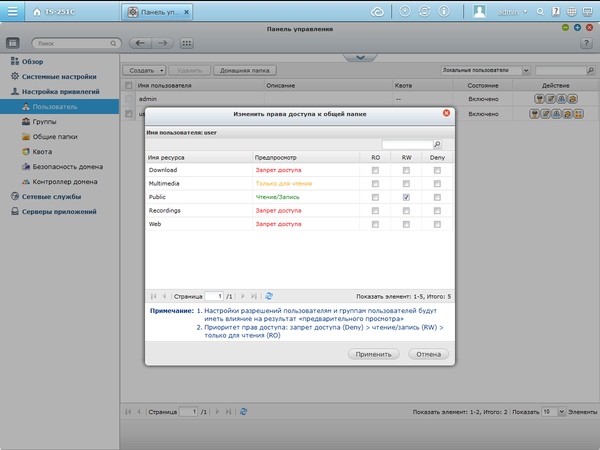Open Control Panel help question button
The image size is (600, 450).
pyautogui.click(x=586, y=43)
